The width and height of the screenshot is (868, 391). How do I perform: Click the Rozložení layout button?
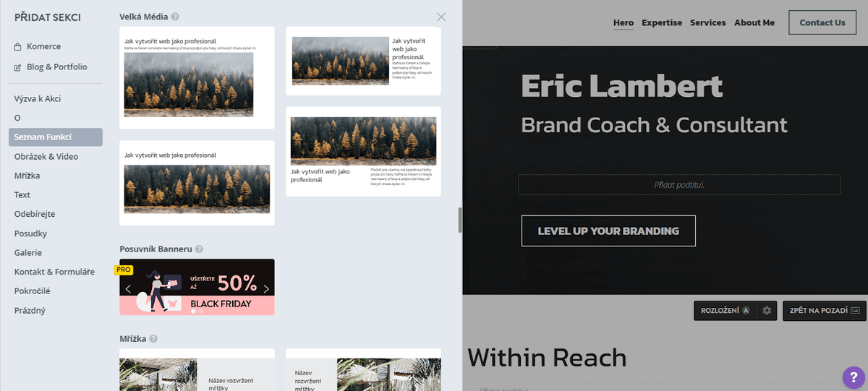point(725,311)
